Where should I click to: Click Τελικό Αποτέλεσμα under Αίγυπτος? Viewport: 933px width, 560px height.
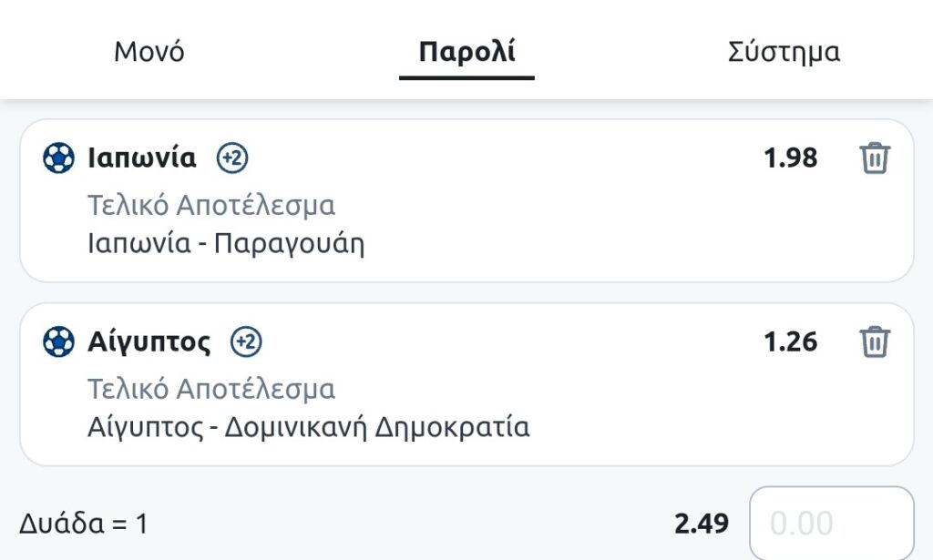pyautogui.click(x=211, y=390)
